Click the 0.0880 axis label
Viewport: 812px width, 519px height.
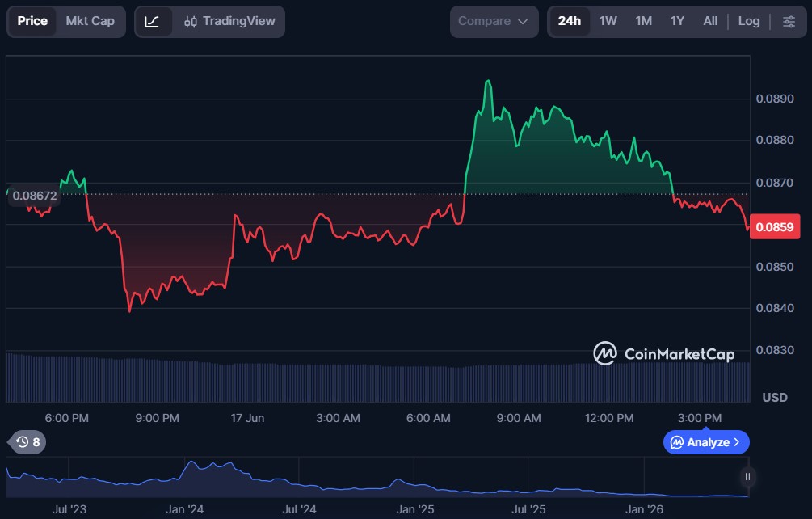pos(775,140)
